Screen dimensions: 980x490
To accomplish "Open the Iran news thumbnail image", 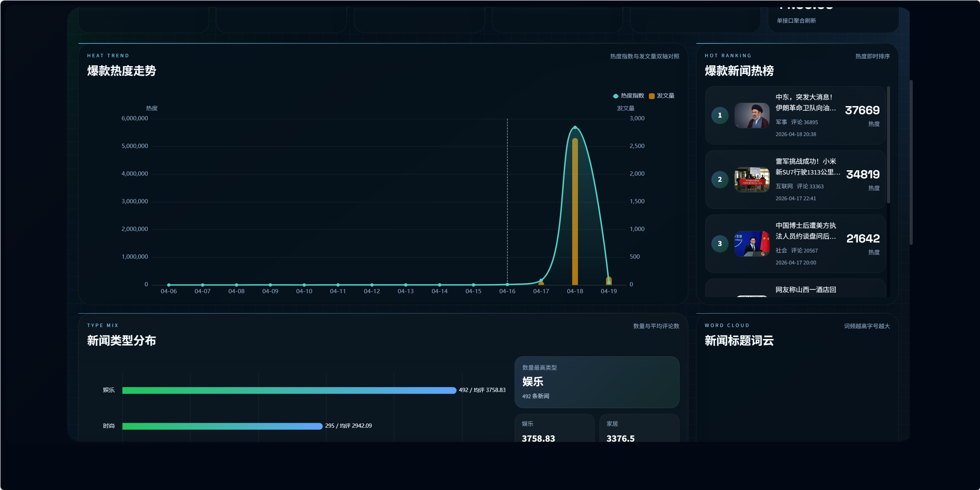I will tap(751, 115).
